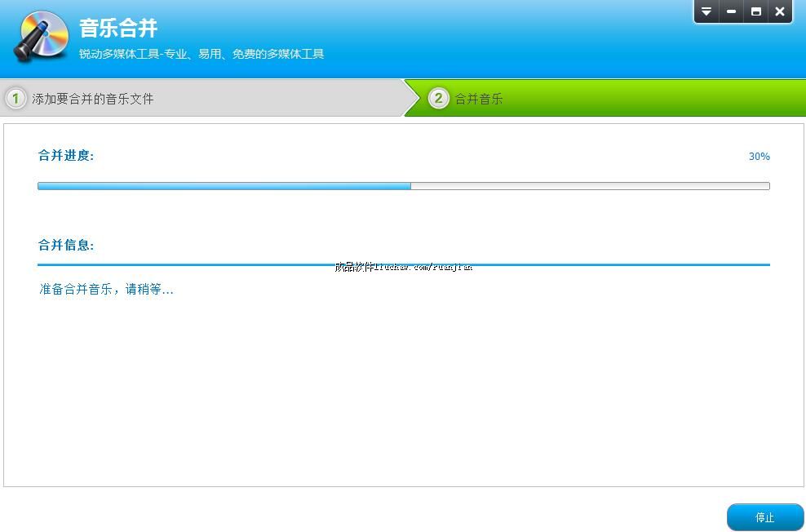
Task: Minimize the music merge window
Action: pyautogui.click(x=731, y=11)
